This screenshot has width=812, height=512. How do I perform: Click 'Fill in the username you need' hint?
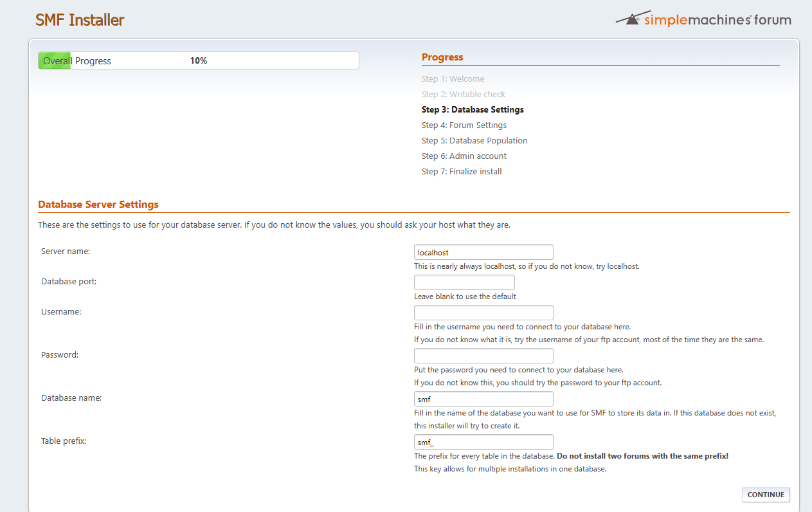click(x=522, y=327)
